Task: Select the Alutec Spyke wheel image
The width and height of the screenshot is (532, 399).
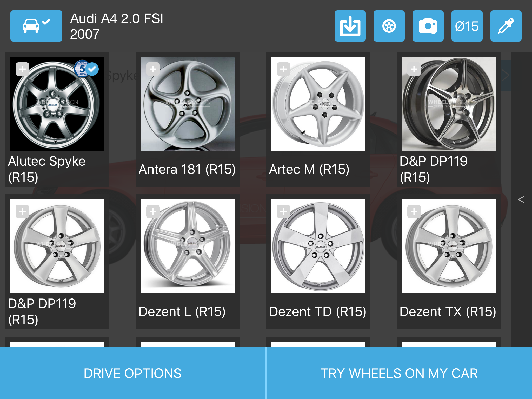Action: [x=57, y=104]
